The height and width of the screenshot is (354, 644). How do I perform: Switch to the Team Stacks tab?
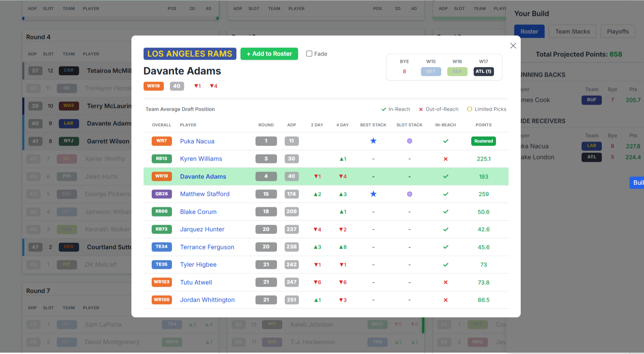click(572, 32)
